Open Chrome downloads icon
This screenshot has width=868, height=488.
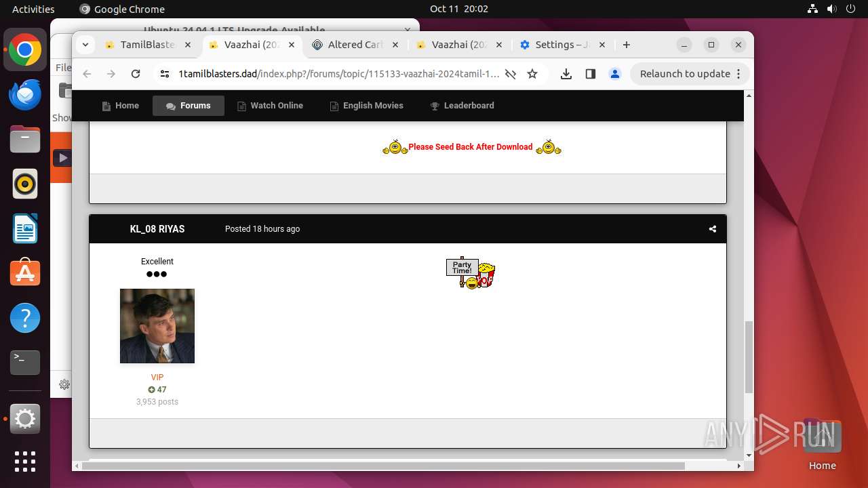click(566, 74)
